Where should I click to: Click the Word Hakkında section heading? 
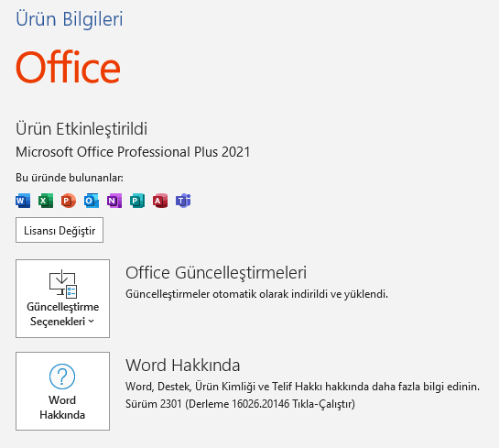coord(183,366)
